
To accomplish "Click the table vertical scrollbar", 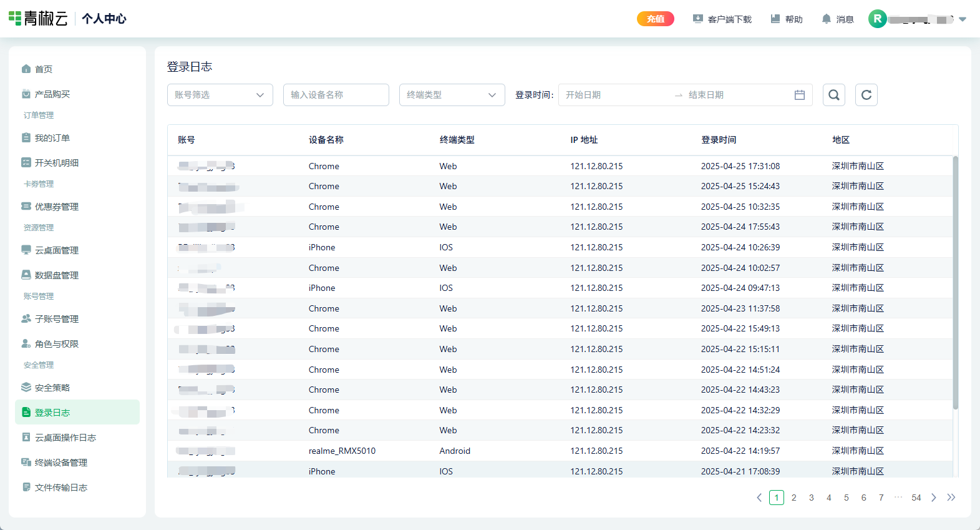I will pyautogui.click(x=955, y=282).
